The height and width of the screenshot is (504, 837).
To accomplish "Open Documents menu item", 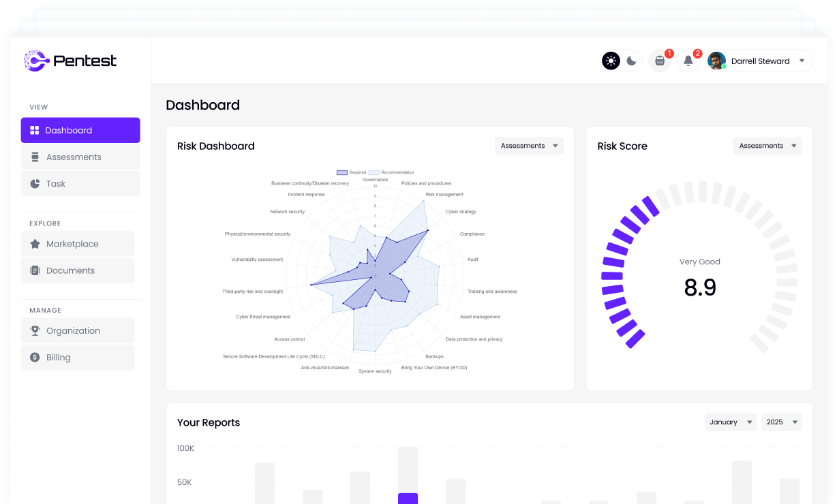I will pos(78,270).
